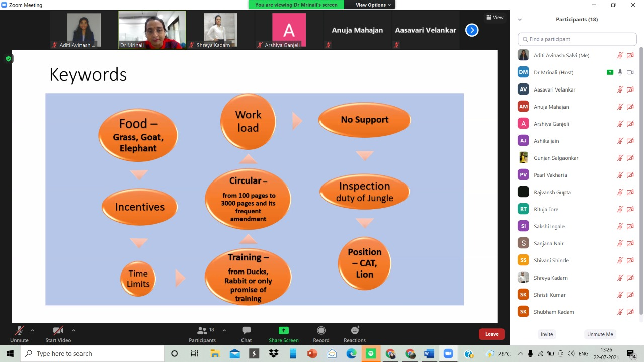
Task: Select Dr Mrinali video thumbnail
Action: [x=152, y=30]
